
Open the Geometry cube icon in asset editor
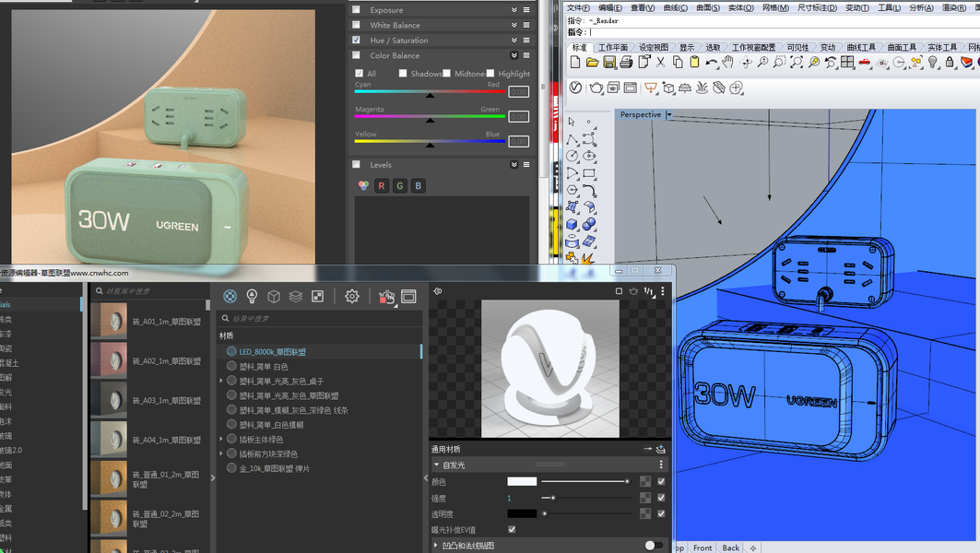(x=274, y=296)
